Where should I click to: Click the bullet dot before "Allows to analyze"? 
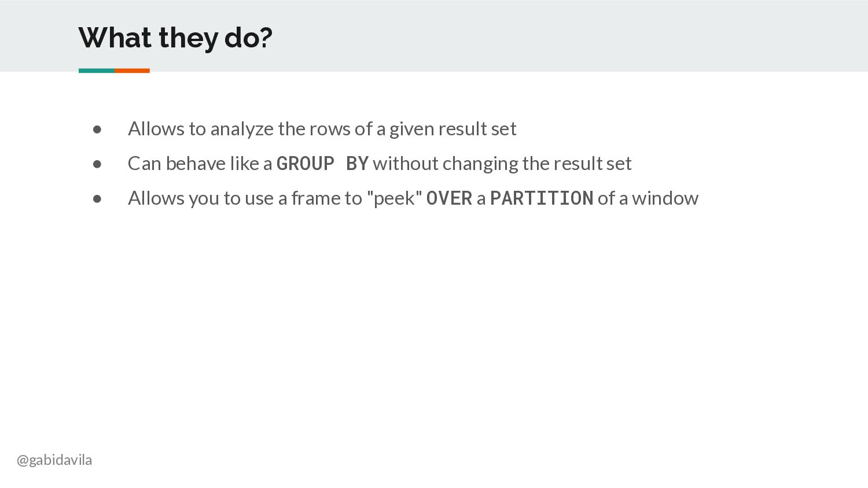97,130
